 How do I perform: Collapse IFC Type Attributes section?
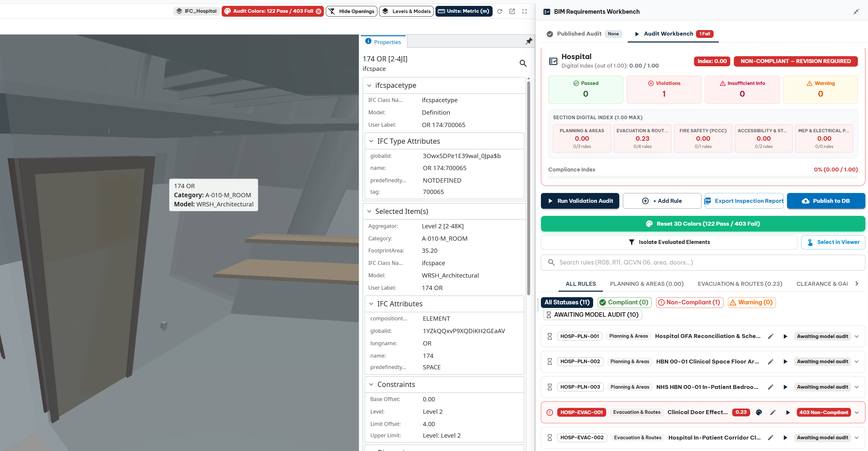371,141
